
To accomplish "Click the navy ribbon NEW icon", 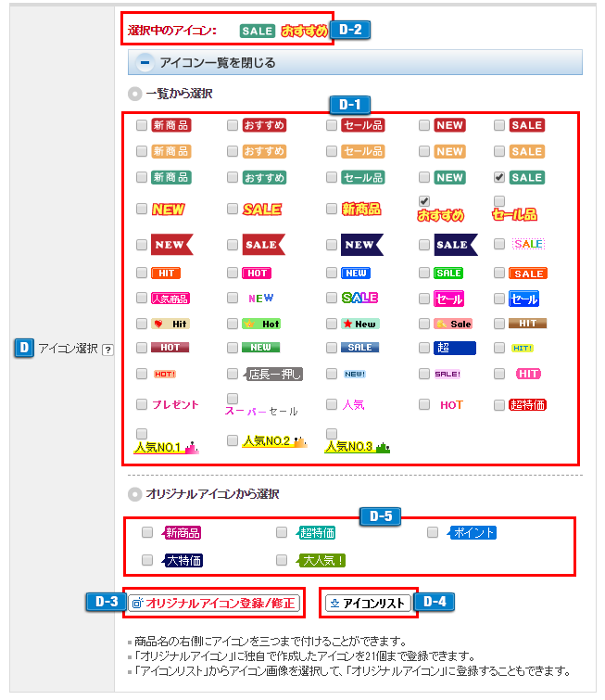I will (359, 245).
